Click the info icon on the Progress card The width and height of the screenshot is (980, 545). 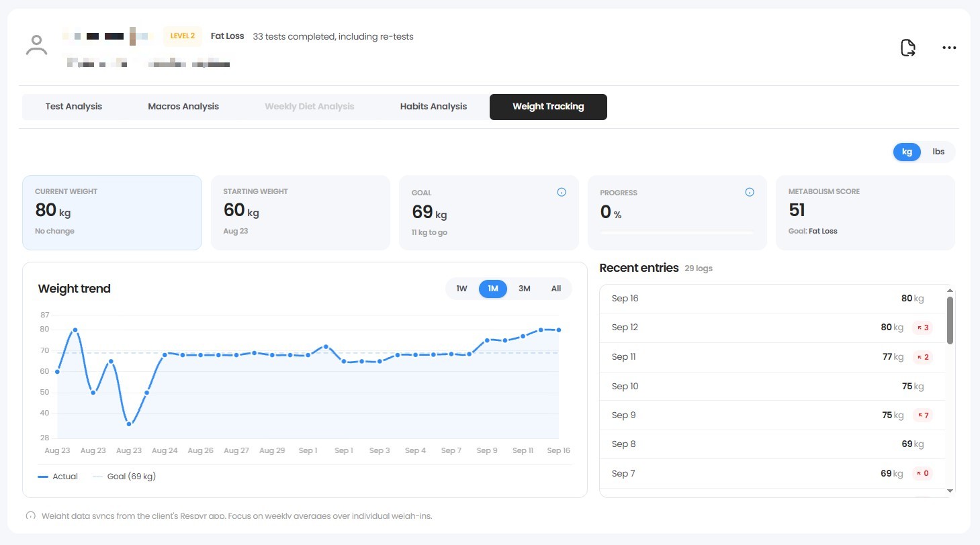(750, 192)
